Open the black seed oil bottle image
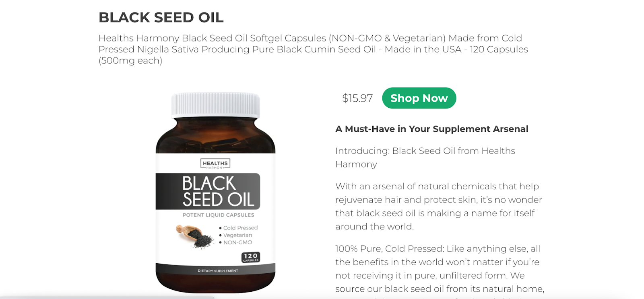The image size is (644, 299). [x=216, y=193]
